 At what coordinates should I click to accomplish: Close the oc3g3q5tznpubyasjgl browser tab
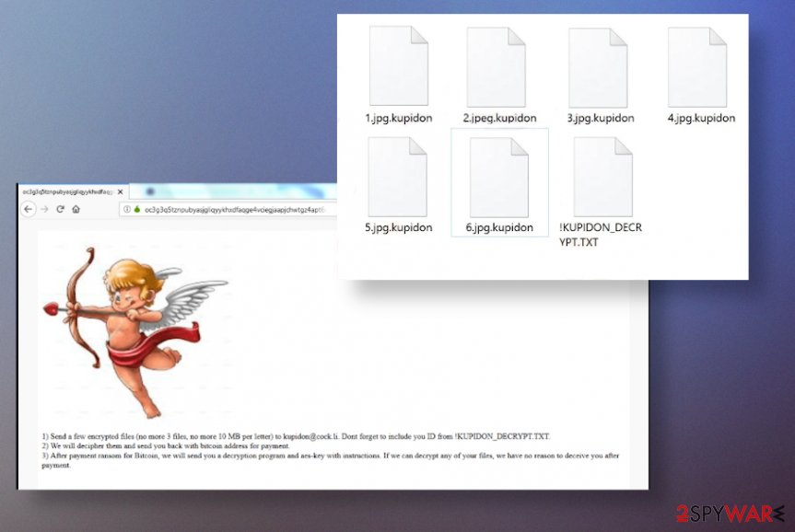tap(120, 192)
